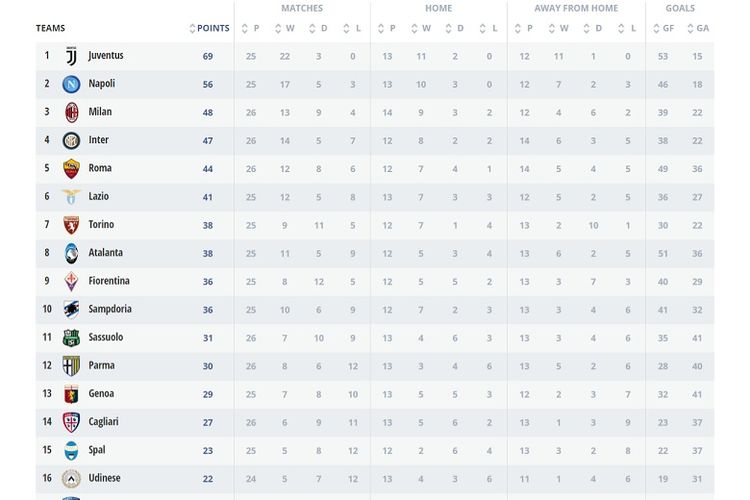Screen dimensions: 750x500
Task: Open the Lazio team link
Action: (99, 196)
